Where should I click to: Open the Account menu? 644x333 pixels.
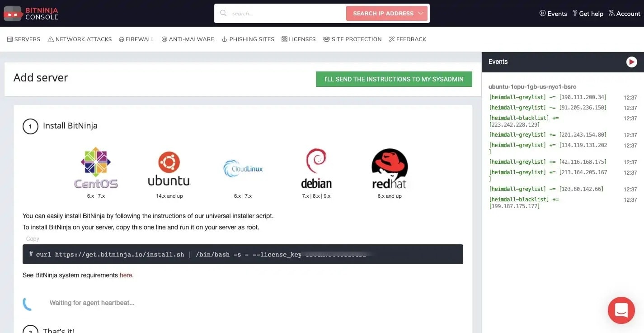625,14
